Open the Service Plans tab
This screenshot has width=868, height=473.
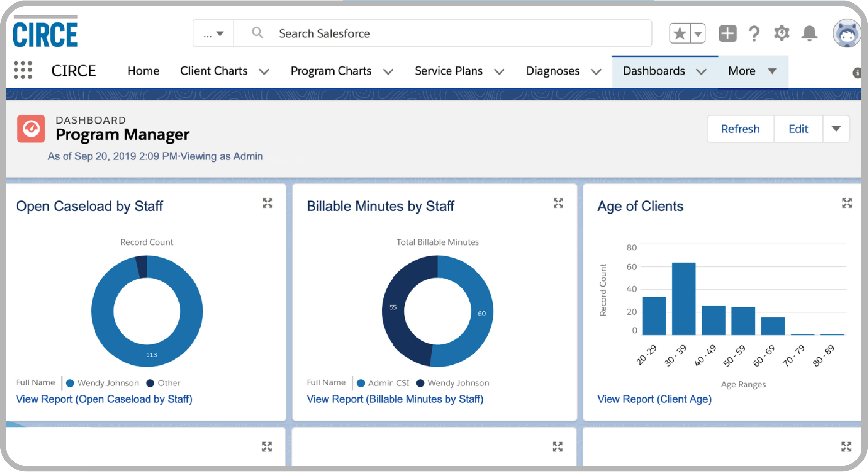pyautogui.click(x=448, y=71)
